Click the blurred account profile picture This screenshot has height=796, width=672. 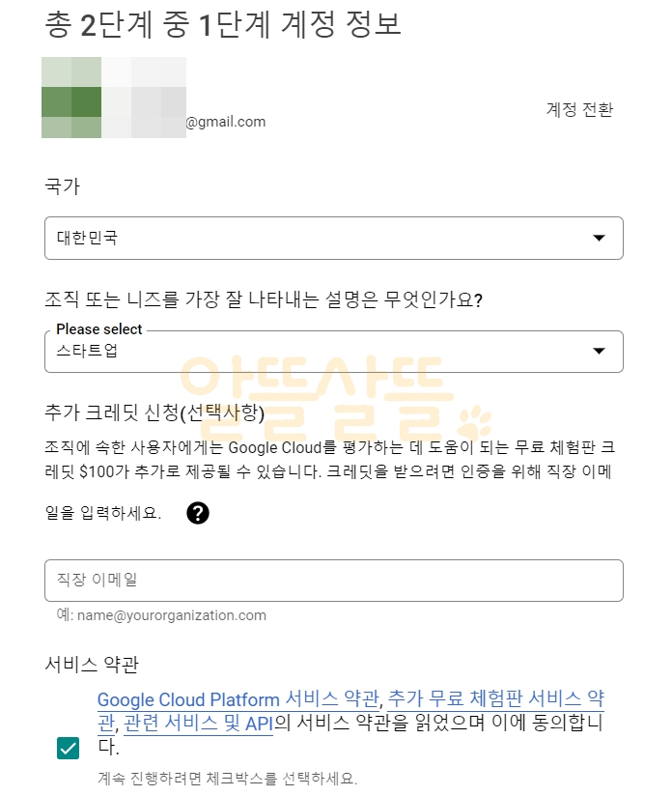pos(114,98)
